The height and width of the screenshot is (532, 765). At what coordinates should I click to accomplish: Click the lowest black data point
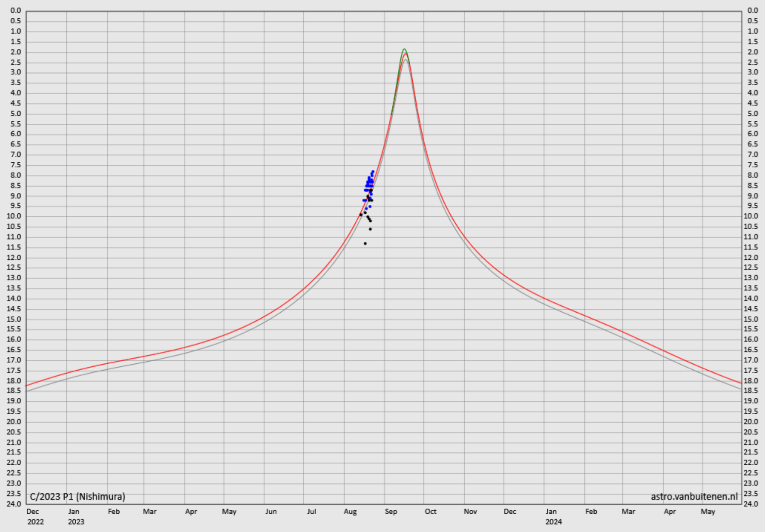pyautogui.click(x=365, y=243)
